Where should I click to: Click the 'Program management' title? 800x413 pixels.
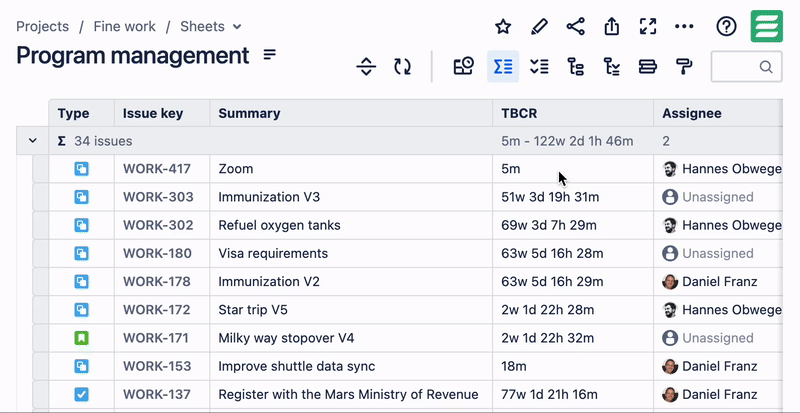(133, 55)
